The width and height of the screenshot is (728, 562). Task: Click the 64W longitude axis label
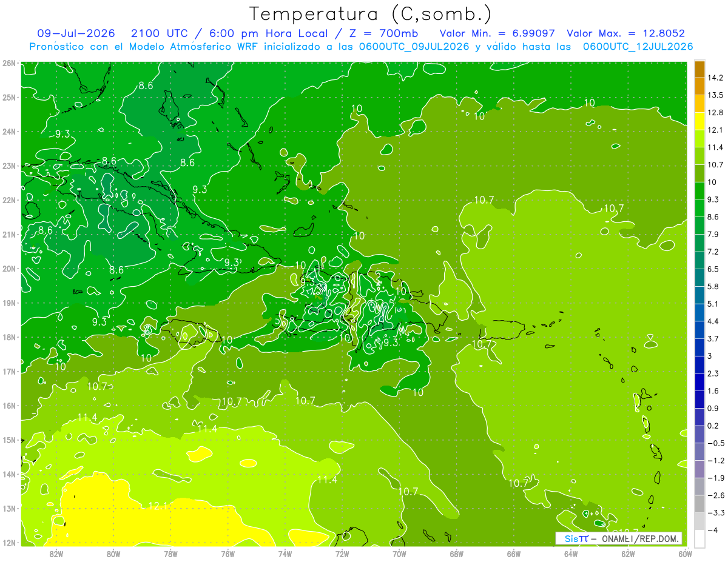(571, 553)
